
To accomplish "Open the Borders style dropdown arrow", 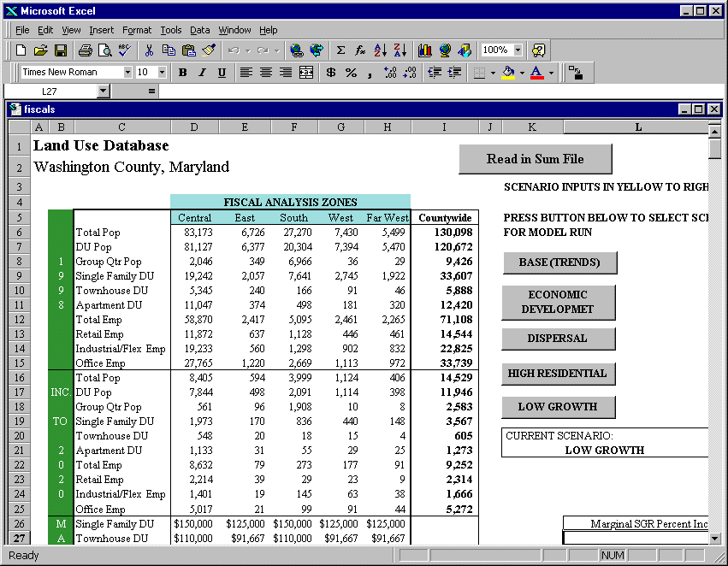I will tap(493, 73).
